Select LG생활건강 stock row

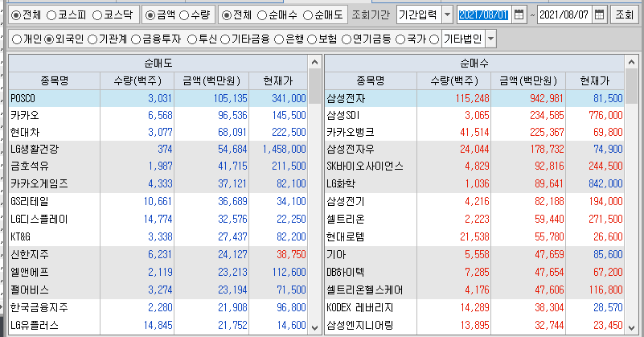coord(158,149)
